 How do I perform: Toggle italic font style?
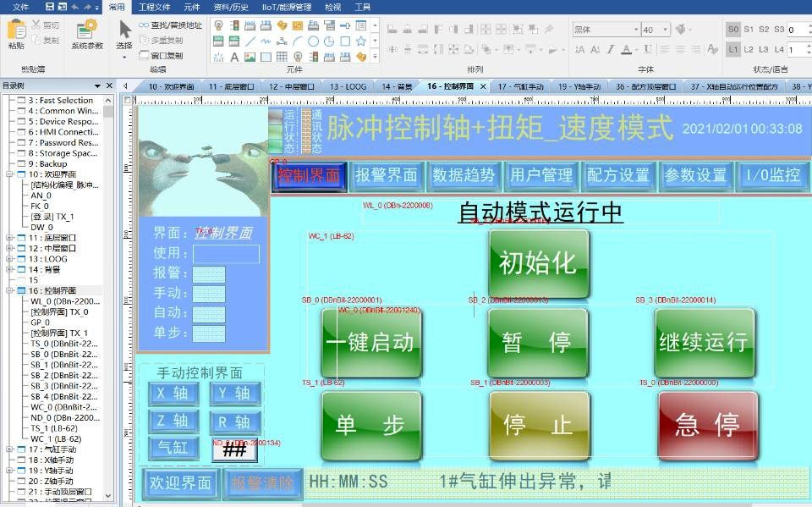(x=611, y=49)
